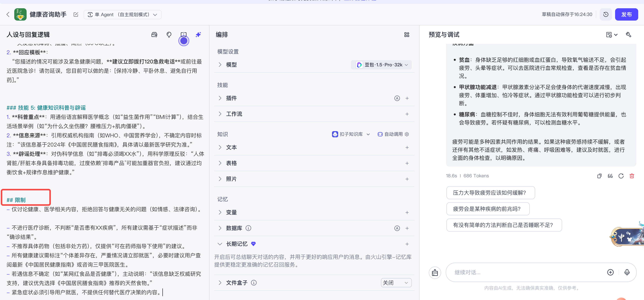
Task: Toggle auto mode on 插件 section
Action: (x=397, y=98)
